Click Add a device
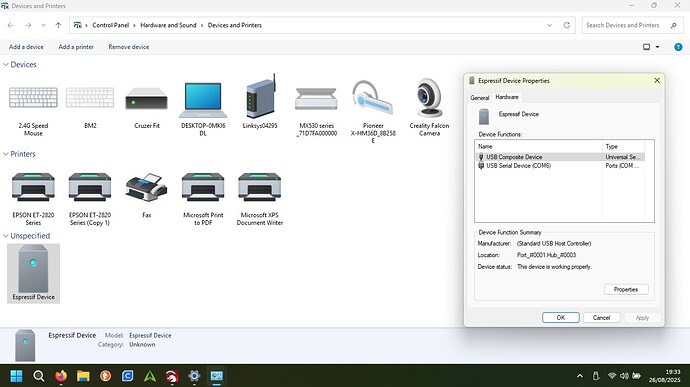This screenshot has width=690, height=387. (x=26, y=47)
